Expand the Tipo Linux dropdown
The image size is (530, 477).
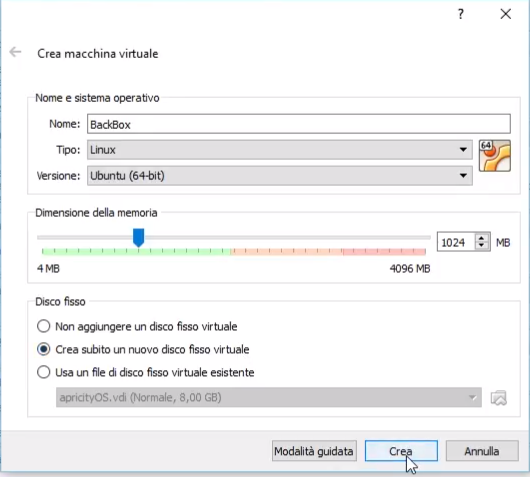click(x=280, y=150)
